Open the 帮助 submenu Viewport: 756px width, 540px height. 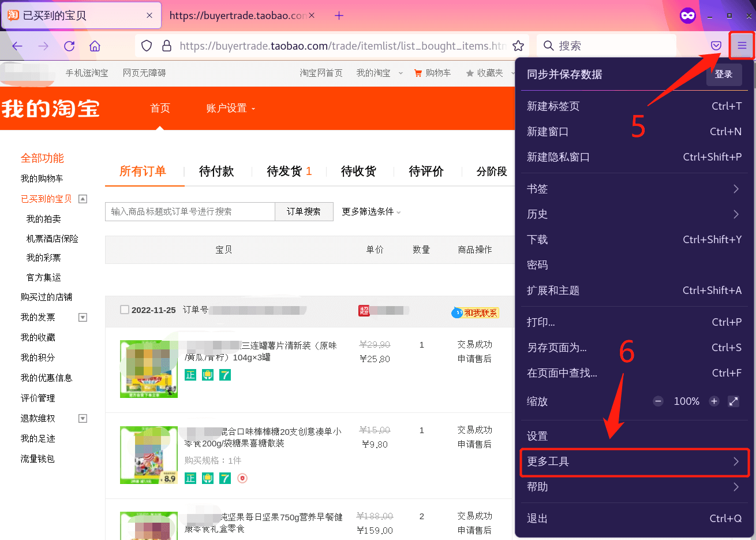point(633,487)
